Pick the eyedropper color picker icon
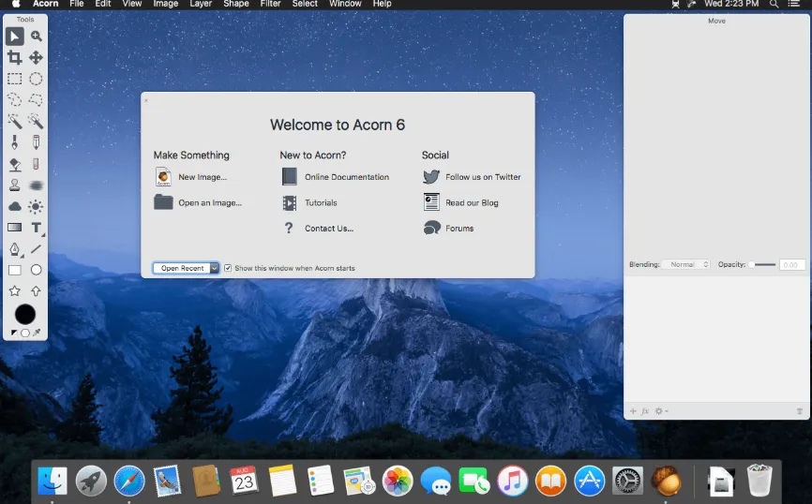Screen dimensions: 812x504 click(x=37, y=333)
